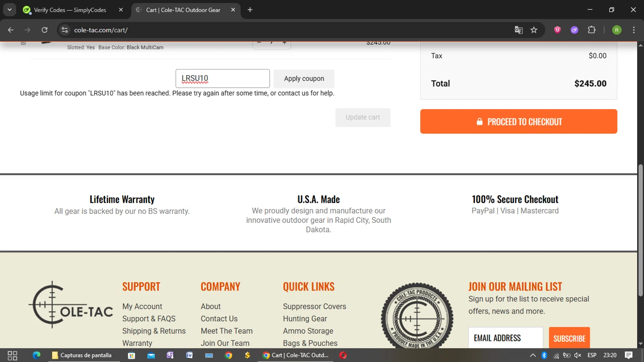This screenshot has height=362, width=644.
Task: Open the Extensions puzzle menu
Action: click(592, 30)
